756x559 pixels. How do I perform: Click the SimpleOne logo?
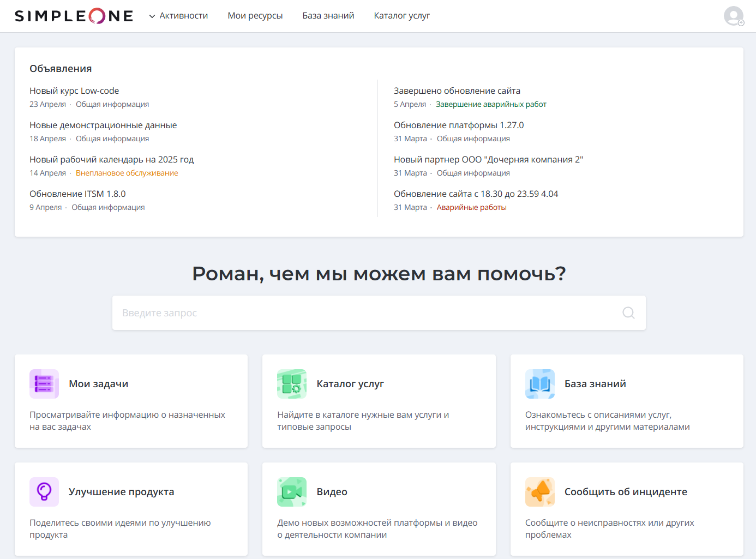tap(74, 16)
